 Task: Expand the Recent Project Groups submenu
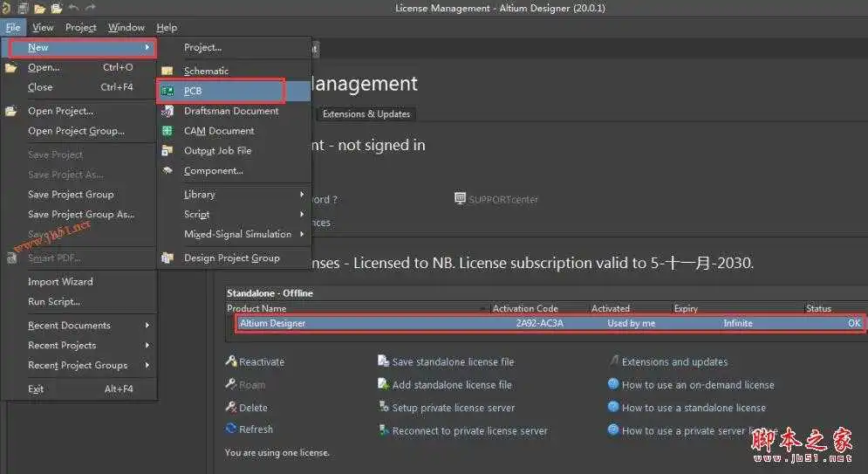click(147, 366)
